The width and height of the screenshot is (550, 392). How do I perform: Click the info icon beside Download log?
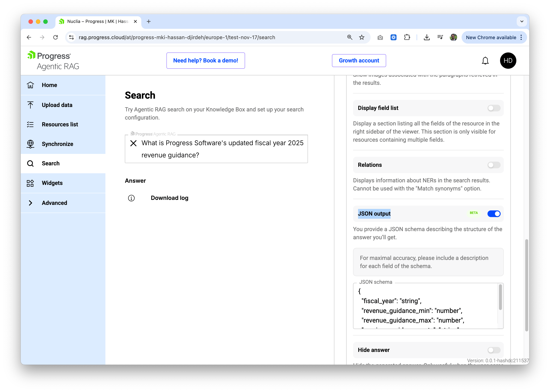pos(131,198)
